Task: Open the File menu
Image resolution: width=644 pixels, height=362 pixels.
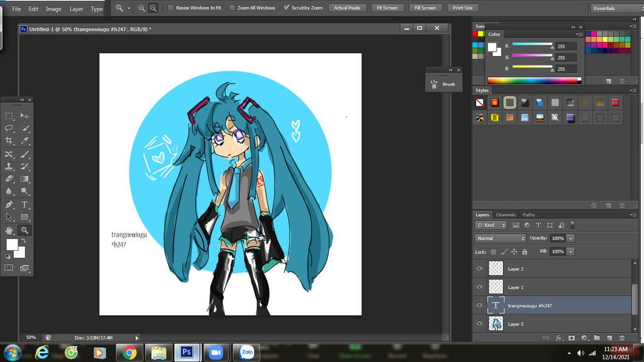Action: pyautogui.click(x=16, y=9)
